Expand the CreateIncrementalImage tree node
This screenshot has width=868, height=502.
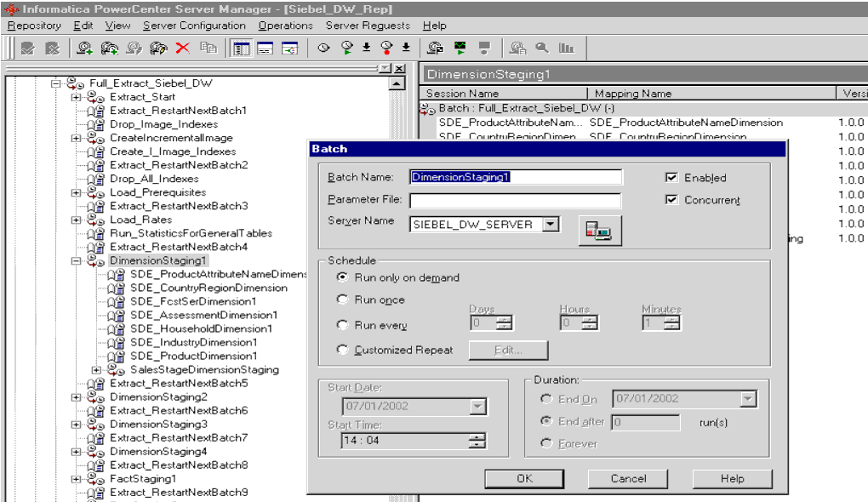click(x=76, y=139)
